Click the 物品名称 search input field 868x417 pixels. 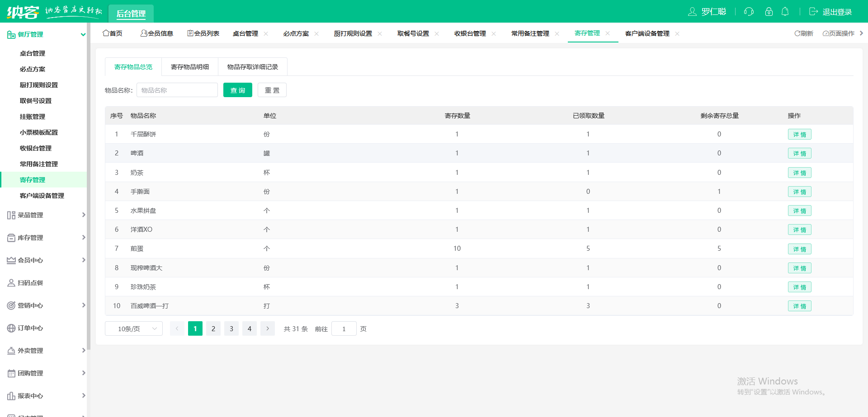point(177,90)
